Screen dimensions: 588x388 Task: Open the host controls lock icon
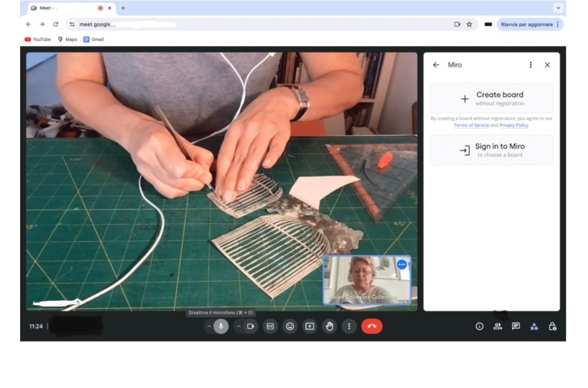552,326
